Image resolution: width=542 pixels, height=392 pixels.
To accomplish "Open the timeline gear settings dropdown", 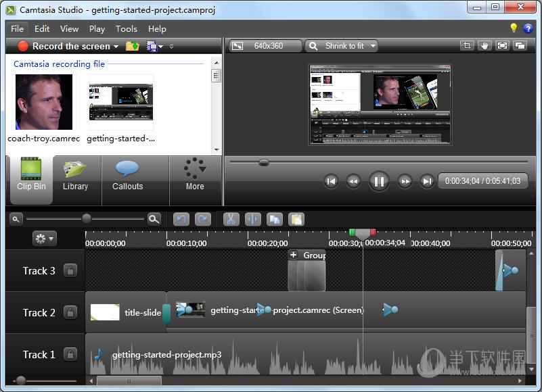I will point(45,239).
